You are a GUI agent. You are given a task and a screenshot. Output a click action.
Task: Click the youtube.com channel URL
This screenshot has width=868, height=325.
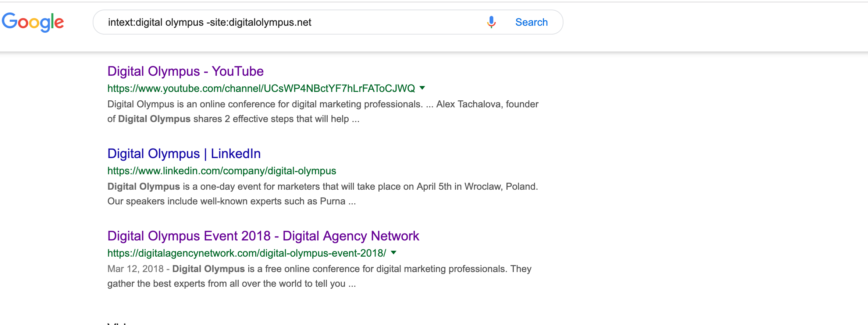point(261,88)
